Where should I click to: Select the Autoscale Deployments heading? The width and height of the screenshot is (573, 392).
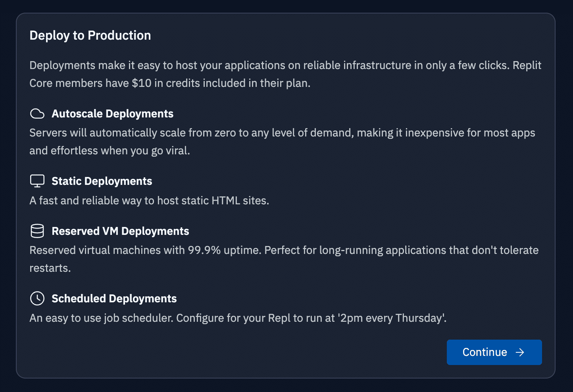(x=112, y=114)
